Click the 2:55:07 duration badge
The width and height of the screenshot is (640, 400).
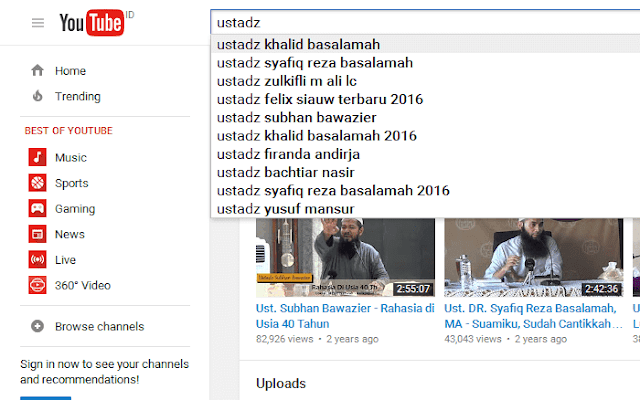413,289
